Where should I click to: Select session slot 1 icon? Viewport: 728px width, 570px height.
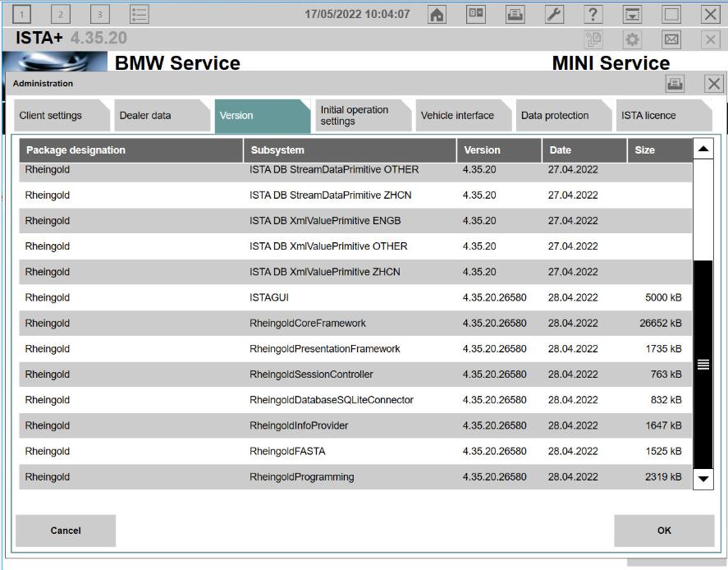click(x=21, y=15)
